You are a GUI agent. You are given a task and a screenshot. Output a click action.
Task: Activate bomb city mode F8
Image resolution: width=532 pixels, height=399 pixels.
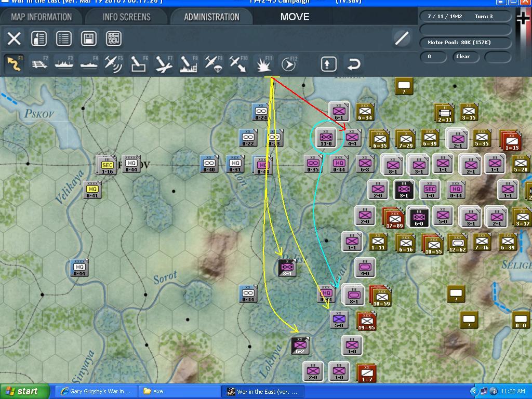coord(188,63)
